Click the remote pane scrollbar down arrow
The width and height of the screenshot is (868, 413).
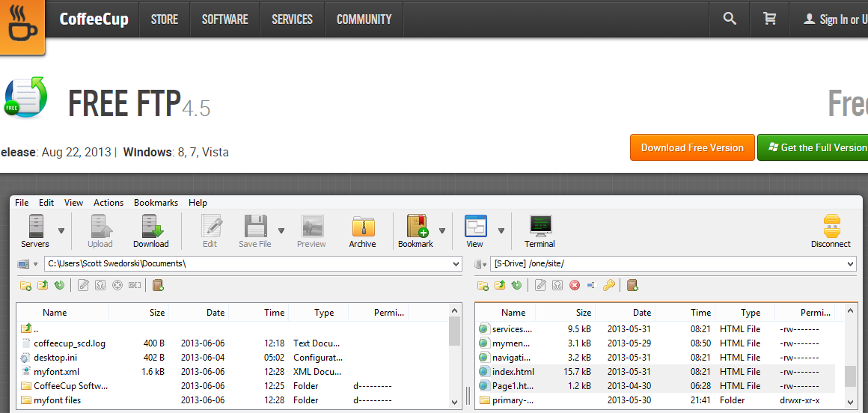851,401
